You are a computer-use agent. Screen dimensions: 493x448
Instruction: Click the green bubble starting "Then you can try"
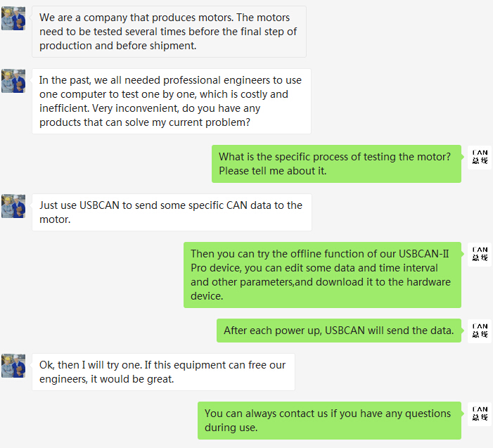322,275
